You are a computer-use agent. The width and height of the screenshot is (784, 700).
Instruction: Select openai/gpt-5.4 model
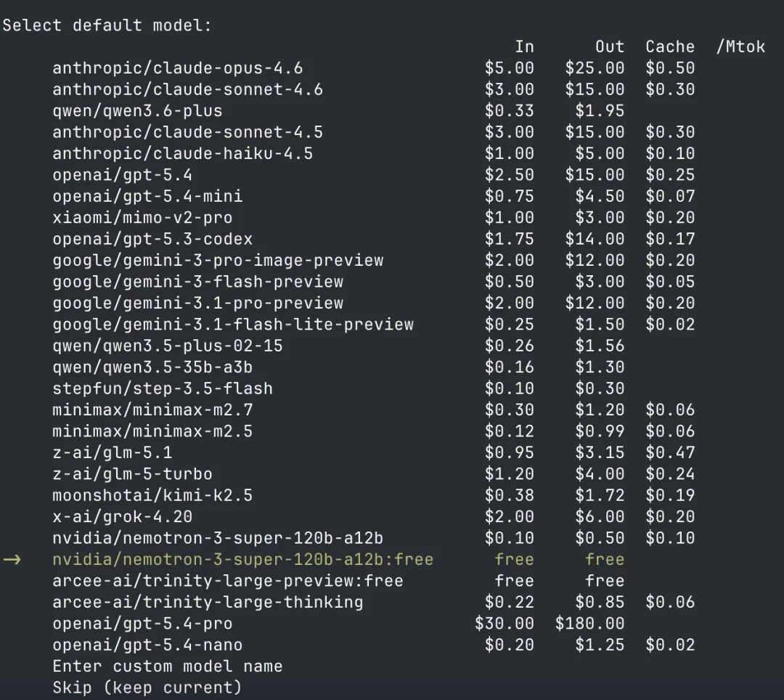pos(123,175)
